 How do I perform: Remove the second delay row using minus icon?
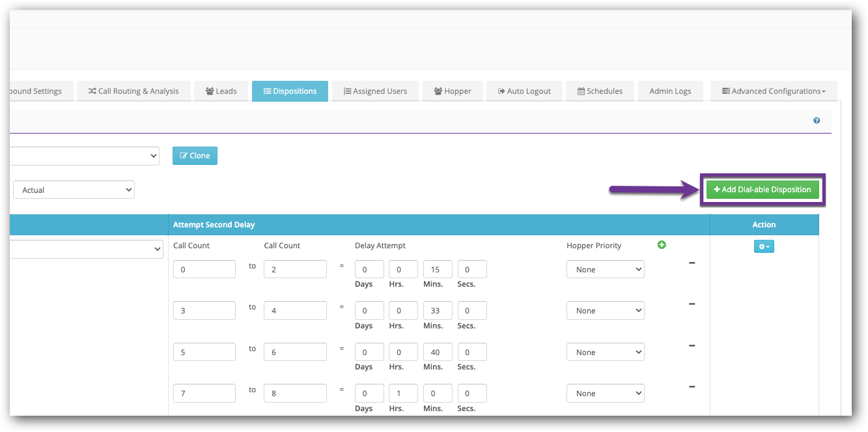tap(692, 304)
